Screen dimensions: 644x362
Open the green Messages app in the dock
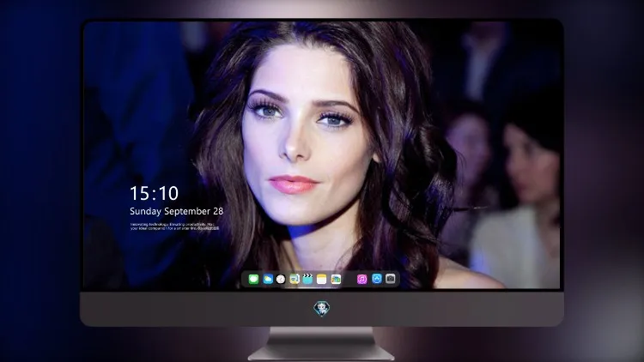253,279
